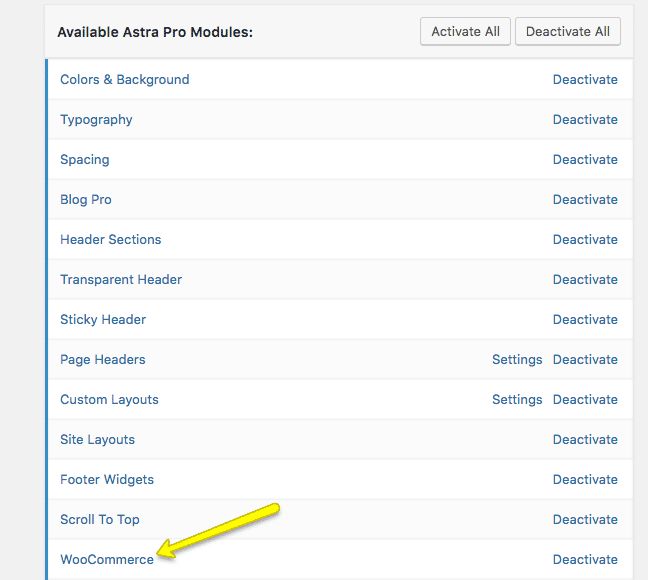Deactivate the Site Layouts module

pos(585,439)
